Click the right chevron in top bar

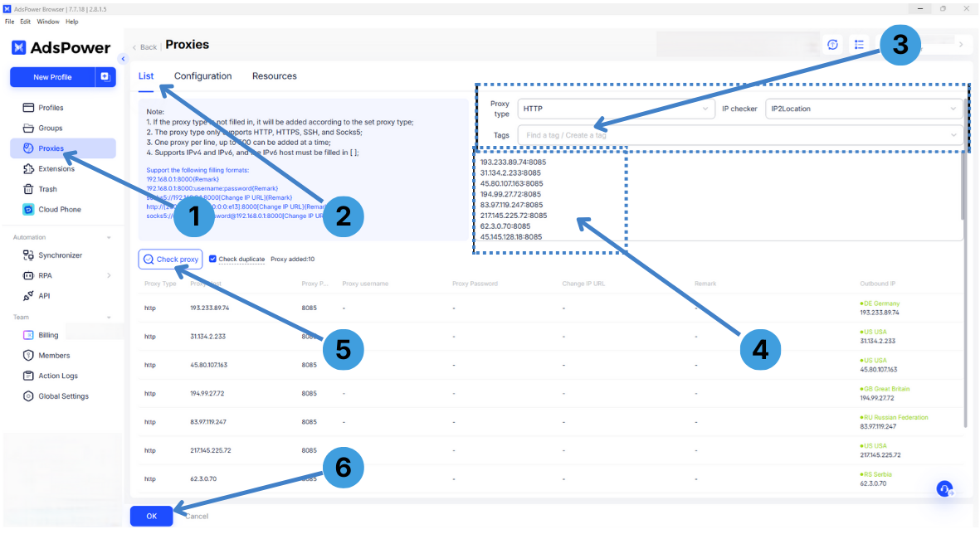[961, 44]
